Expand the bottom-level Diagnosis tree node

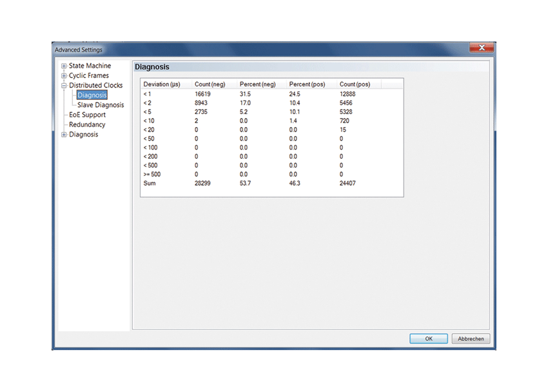64,135
